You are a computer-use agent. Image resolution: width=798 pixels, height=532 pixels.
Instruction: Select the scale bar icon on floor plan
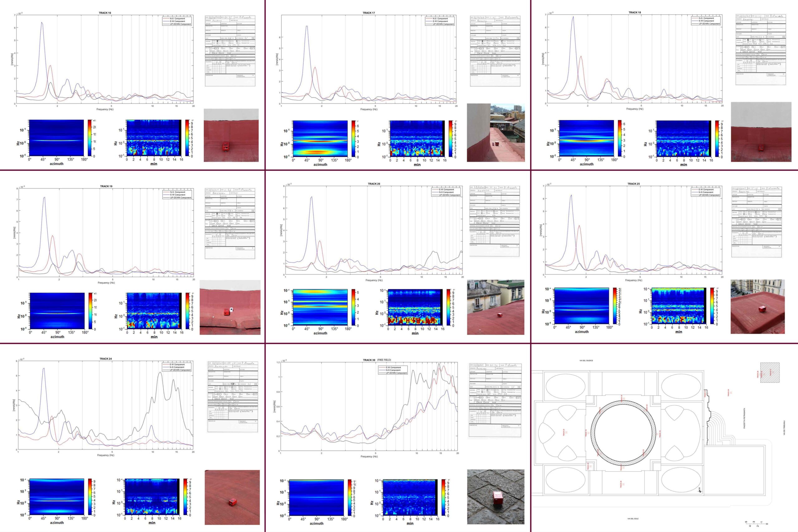pyautogui.click(x=756, y=524)
